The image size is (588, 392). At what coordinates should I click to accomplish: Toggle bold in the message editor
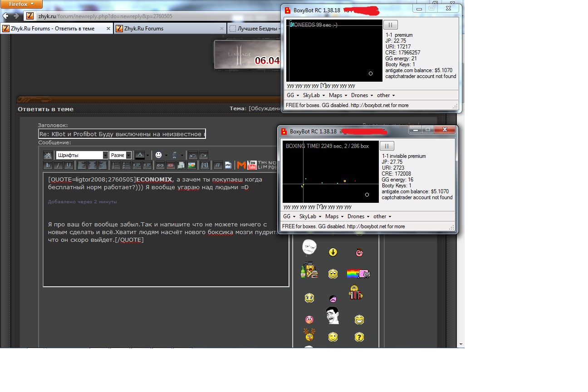(48, 166)
